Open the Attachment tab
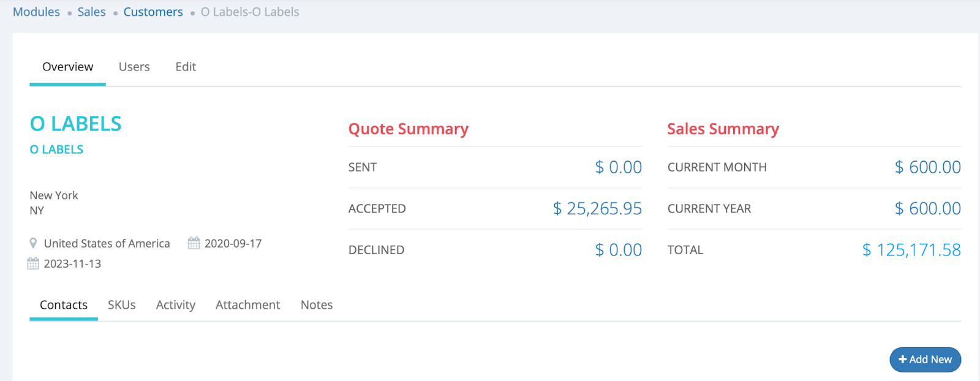 tap(247, 305)
